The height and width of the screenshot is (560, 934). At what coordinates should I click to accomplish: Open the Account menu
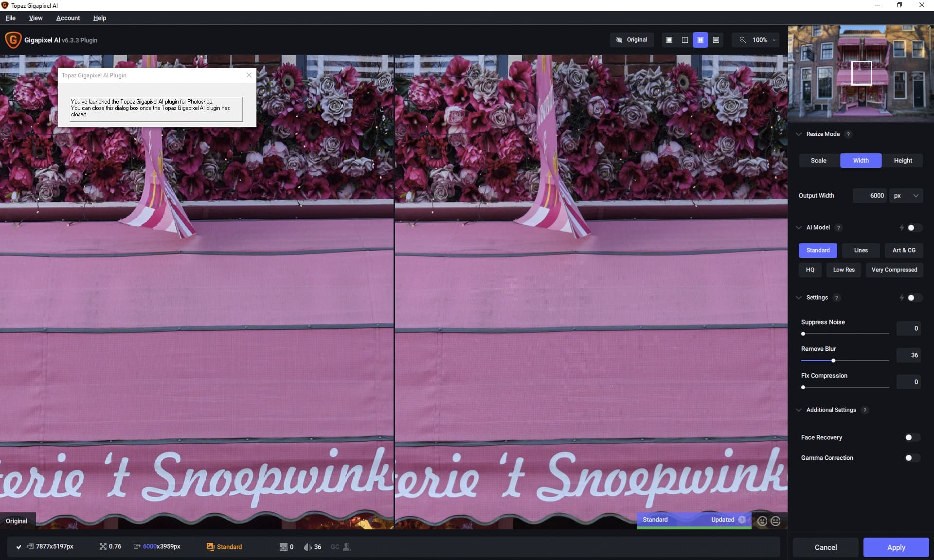pyautogui.click(x=68, y=18)
